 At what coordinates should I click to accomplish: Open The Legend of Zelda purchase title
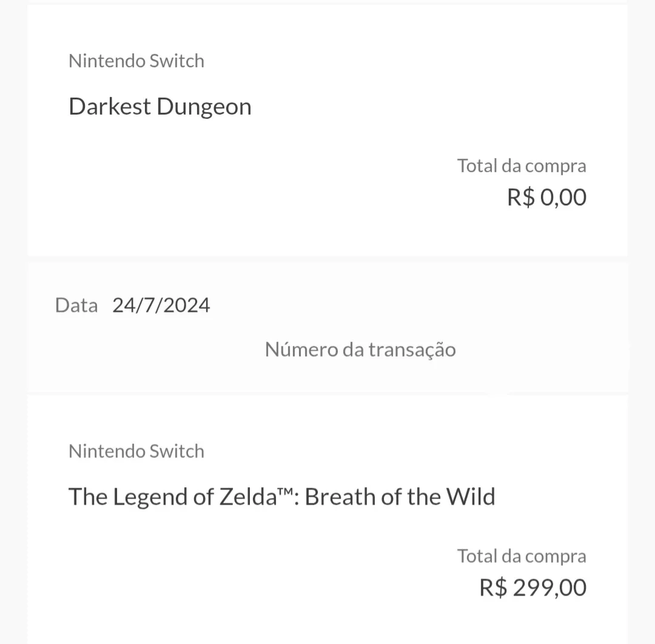pyautogui.click(x=282, y=497)
